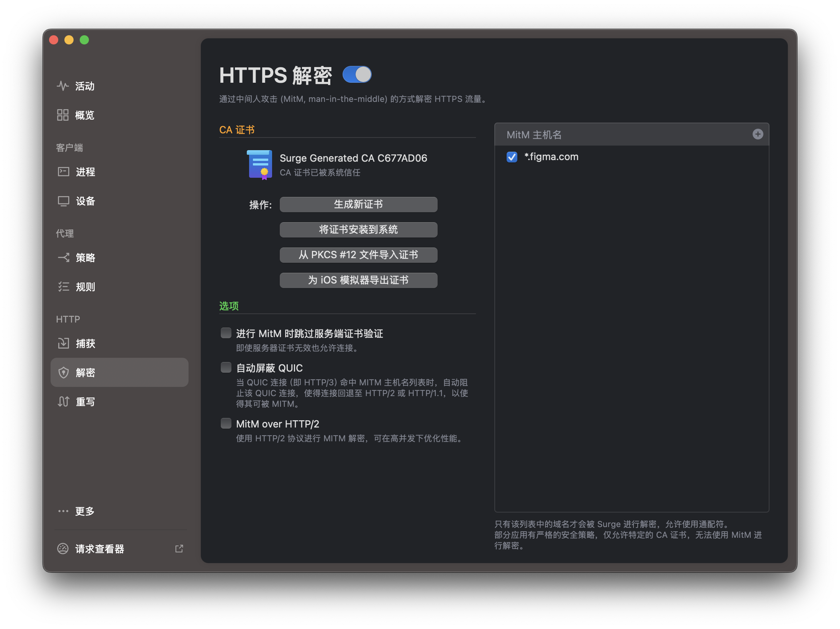This screenshot has height=629, width=840.
Task: Open 进程 process terminal icon
Action: coord(63,172)
